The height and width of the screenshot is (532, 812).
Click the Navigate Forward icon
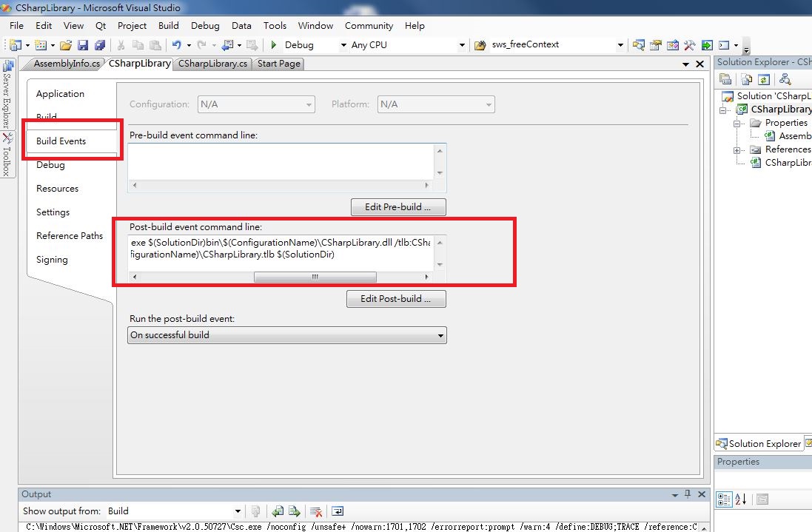tap(252, 45)
